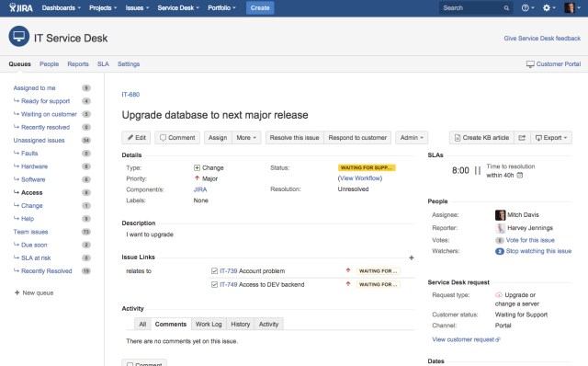Click the share issue icon button
The image size is (588, 366).
(x=522, y=138)
